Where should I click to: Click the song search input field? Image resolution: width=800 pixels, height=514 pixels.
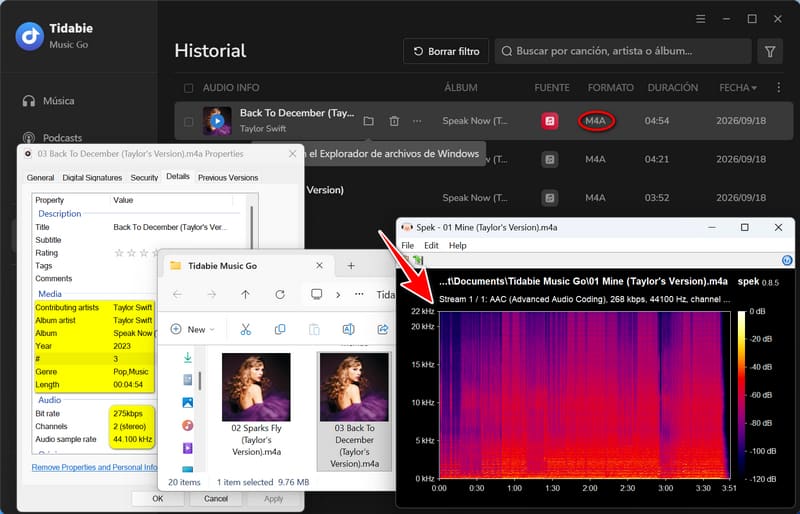click(x=623, y=51)
